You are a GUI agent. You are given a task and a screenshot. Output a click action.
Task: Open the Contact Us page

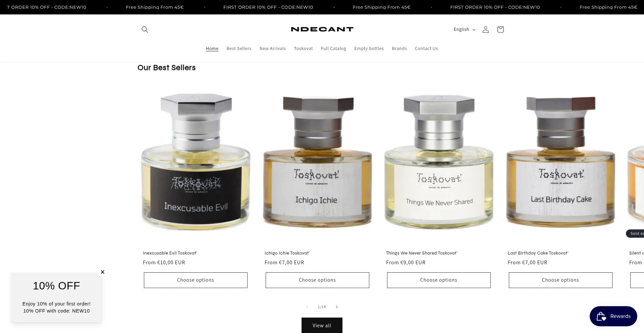pos(426,49)
